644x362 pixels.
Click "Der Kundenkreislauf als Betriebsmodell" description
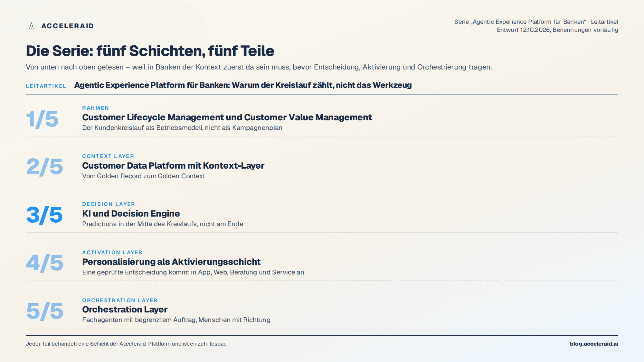[x=182, y=128]
